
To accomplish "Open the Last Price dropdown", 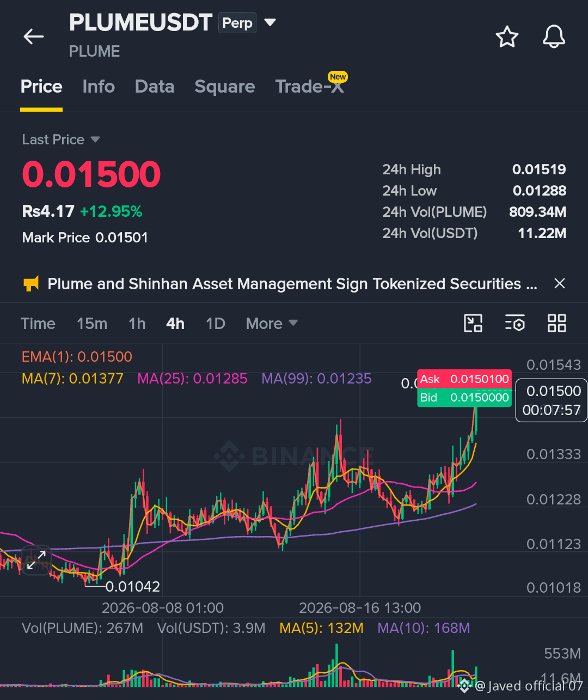I will coord(61,139).
